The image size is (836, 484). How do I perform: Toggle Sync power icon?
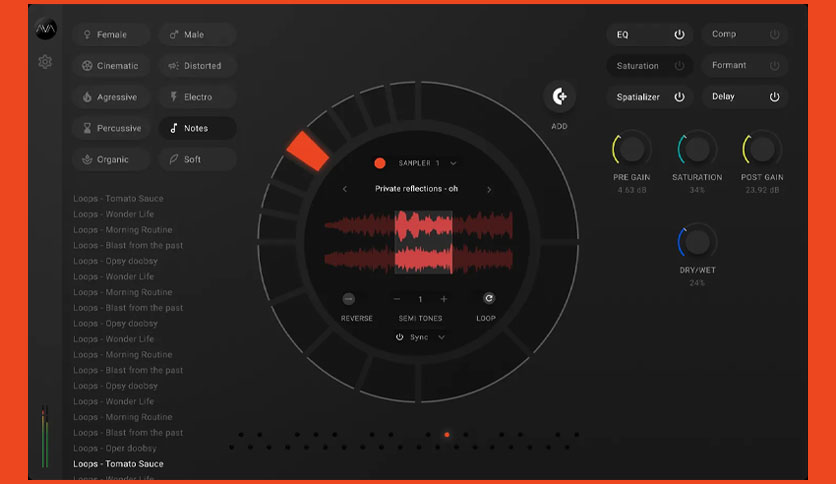click(399, 337)
